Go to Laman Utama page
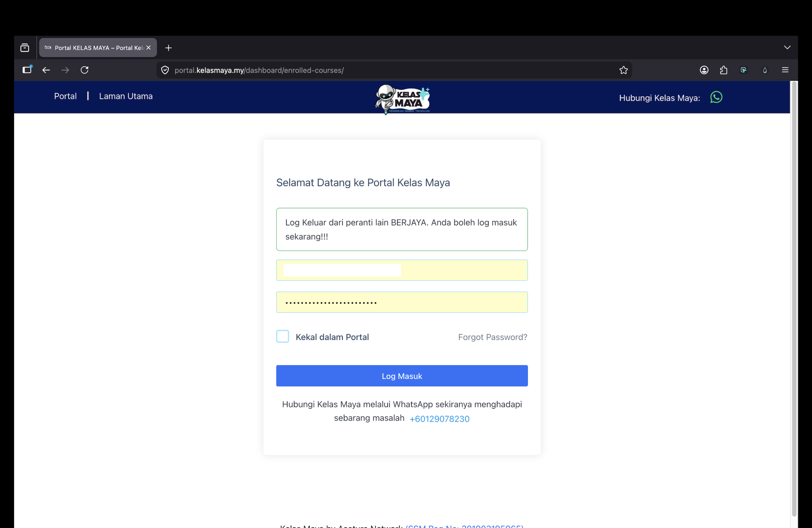Viewport: 812px width, 528px height. click(x=126, y=96)
